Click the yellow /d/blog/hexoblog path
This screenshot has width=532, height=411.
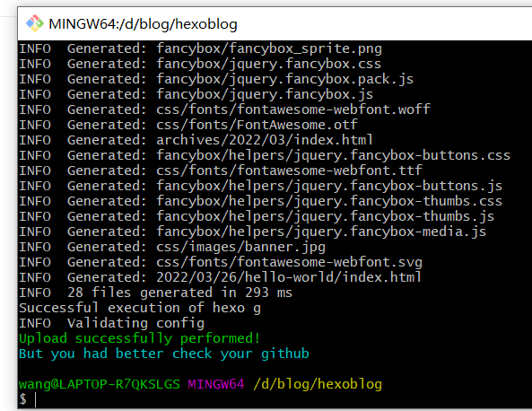point(318,385)
